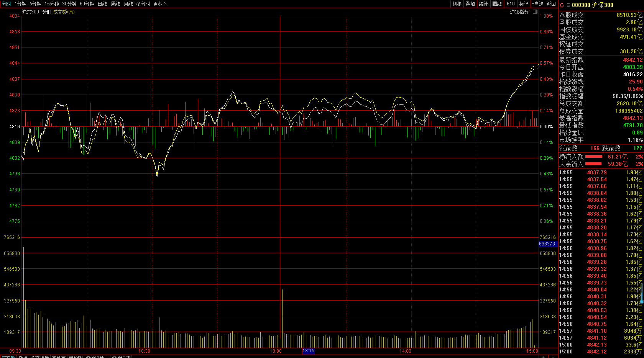
Task: Click the 指数振幅 value 50.35/1.05%
Action: (628, 96)
